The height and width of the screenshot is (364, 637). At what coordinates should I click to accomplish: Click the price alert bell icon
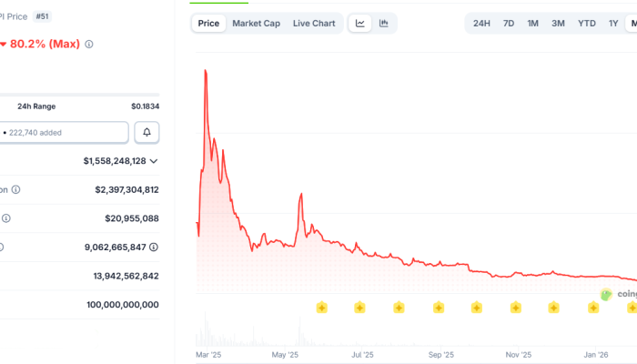pos(147,132)
